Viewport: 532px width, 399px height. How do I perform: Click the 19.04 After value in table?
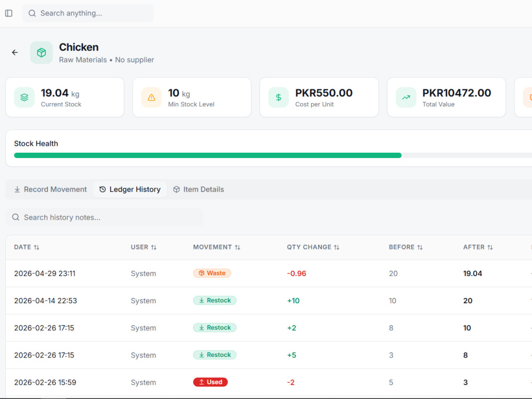coord(472,273)
